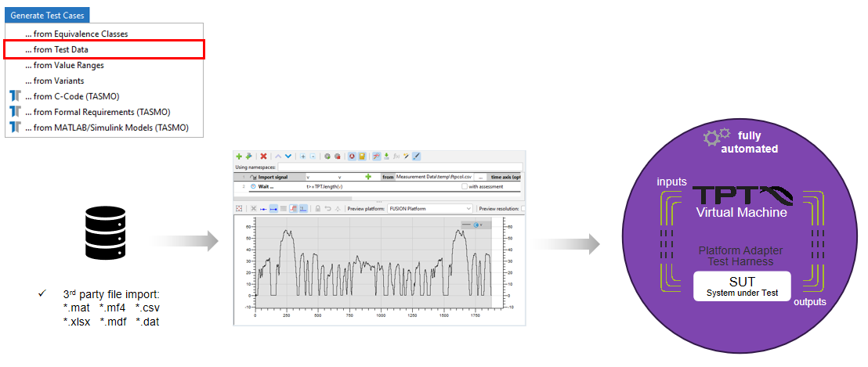Click the expand all icon in toolbar
This screenshot has width=868, height=367.
pyautogui.click(x=303, y=157)
